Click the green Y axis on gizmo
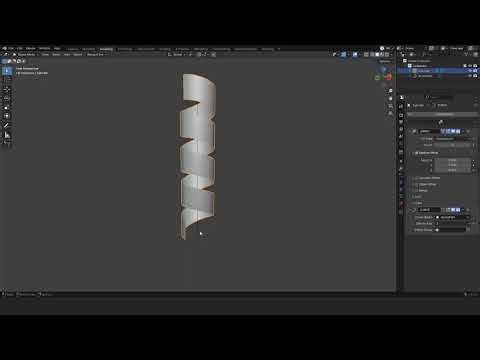This screenshot has width=480, height=360. click(378, 78)
